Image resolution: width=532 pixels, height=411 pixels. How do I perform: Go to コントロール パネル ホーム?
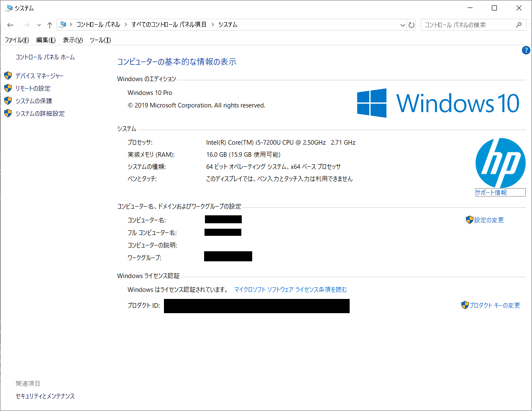tap(45, 57)
